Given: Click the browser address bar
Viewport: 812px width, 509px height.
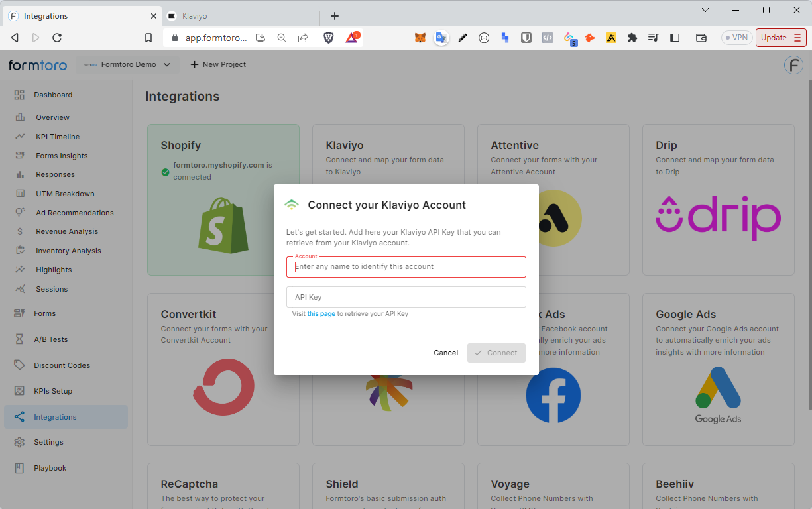Looking at the screenshot, I should (x=215, y=38).
